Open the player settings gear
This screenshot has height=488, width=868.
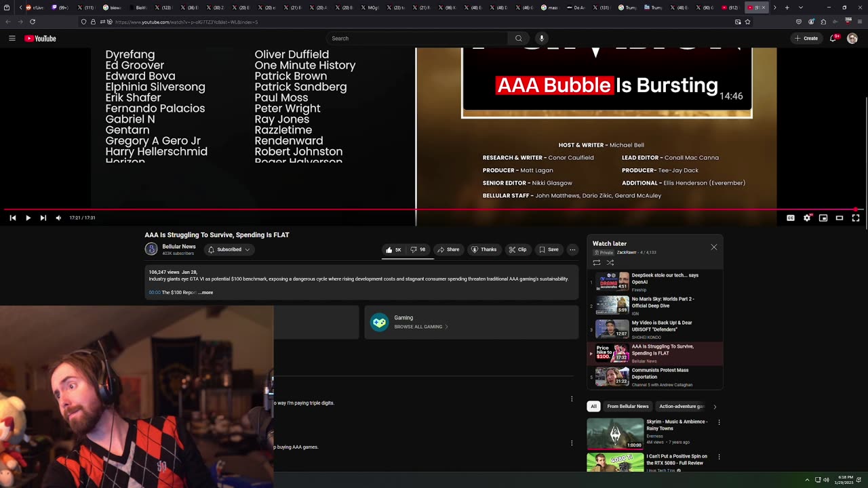tap(807, 218)
